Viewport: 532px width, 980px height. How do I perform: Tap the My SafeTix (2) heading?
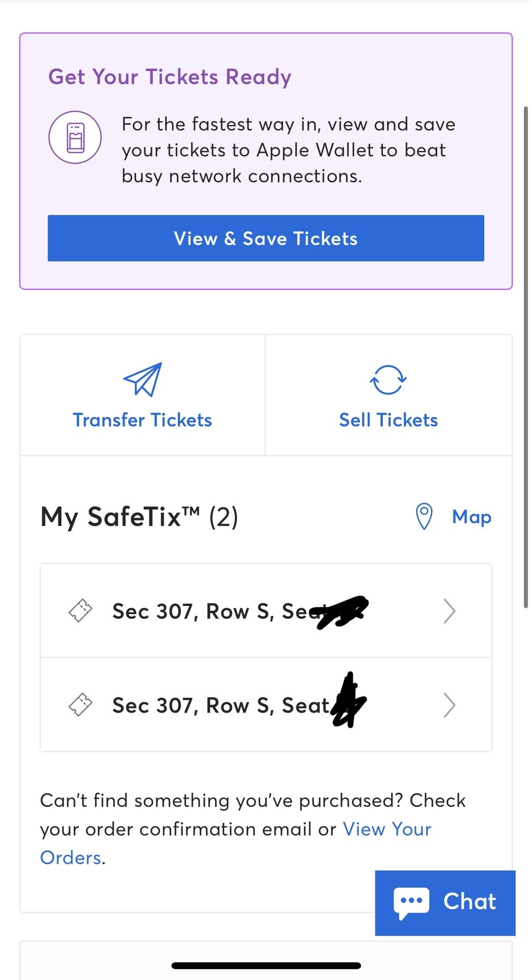(139, 517)
